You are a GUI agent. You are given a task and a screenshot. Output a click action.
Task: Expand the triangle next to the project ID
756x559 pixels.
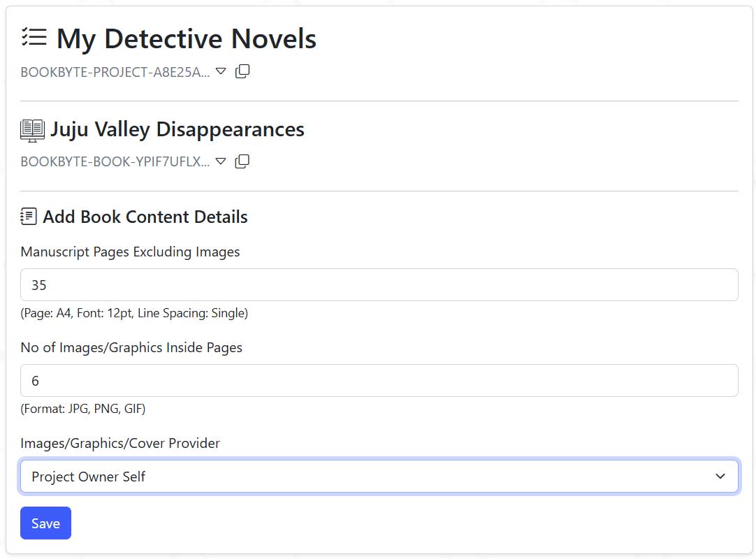[221, 71]
